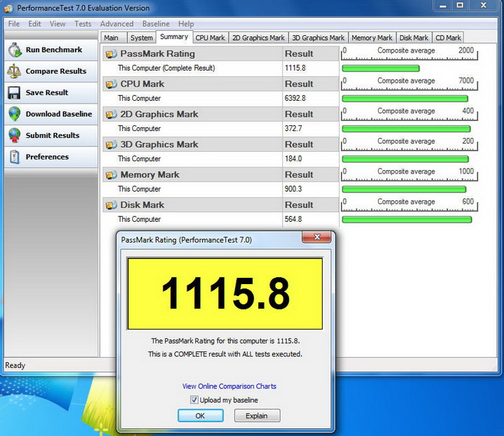Open the Tests menu
This screenshot has width=504, height=436.
[83, 24]
